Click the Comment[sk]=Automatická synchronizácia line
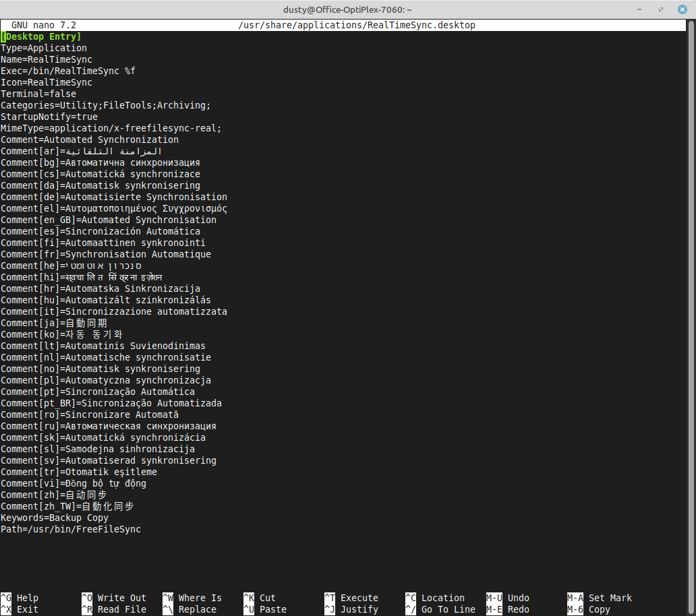This screenshot has width=696, height=616. (x=103, y=437)
